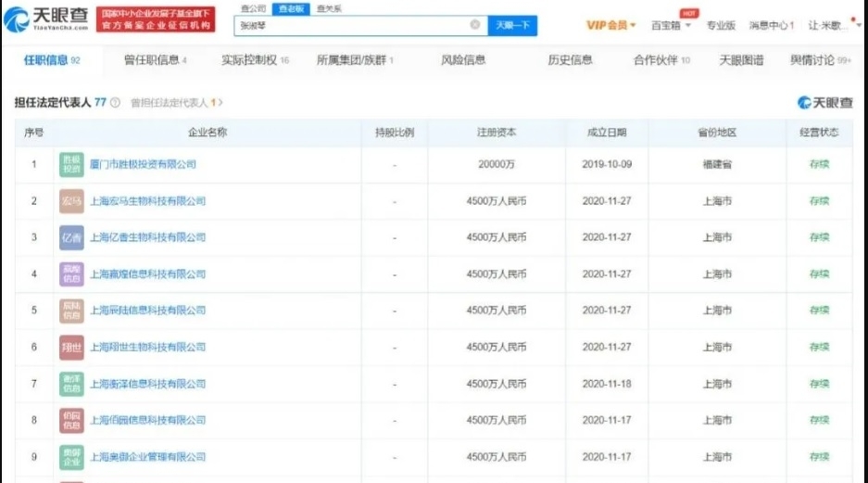Click the info icon beside 担任法定代表人 77
Viewport: 868px width, 483px height.
click(x=115, y=103)
